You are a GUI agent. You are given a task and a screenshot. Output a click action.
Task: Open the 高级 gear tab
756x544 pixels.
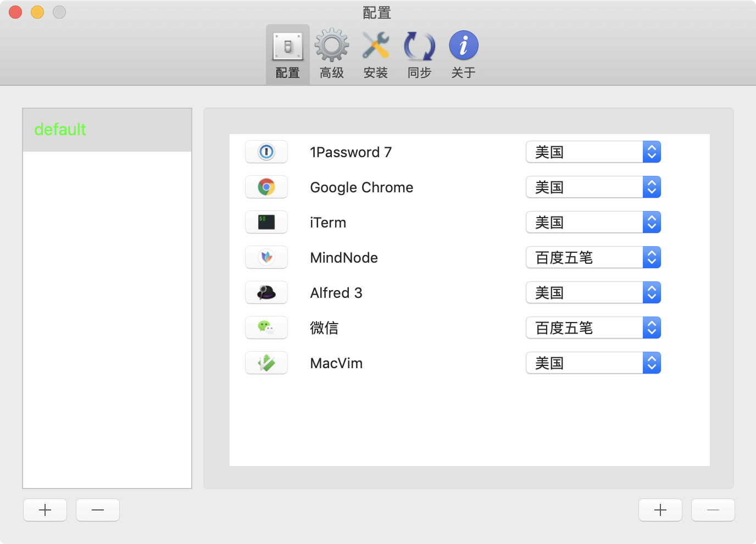coord(332,54)
